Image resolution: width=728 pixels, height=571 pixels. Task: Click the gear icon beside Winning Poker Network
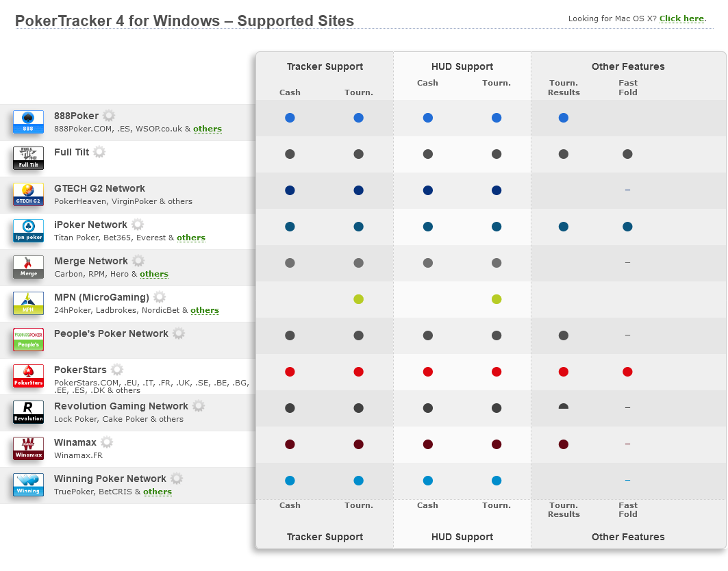[177, 478]
